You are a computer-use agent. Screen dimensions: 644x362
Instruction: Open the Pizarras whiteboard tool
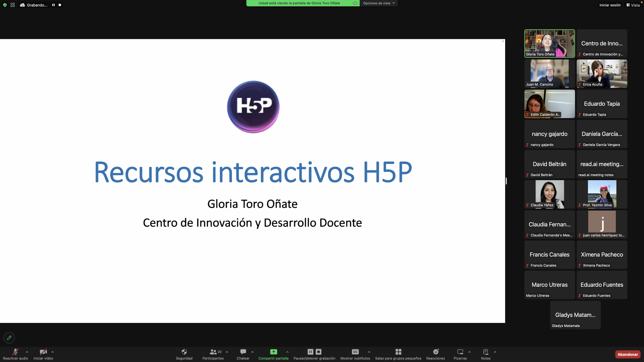coord(460,354)
